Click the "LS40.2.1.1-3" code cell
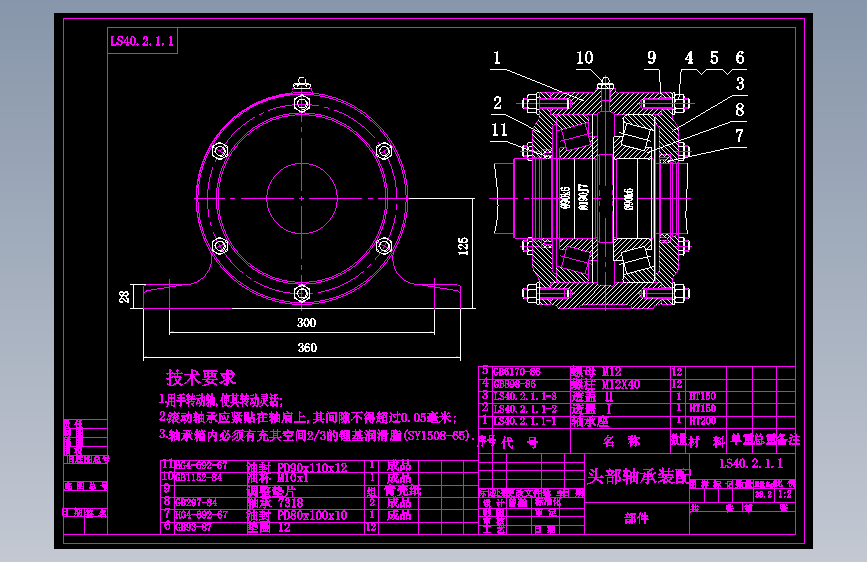The height and width of the screenshot is (562, 867). pyautogui.click(x=525, y=397)
